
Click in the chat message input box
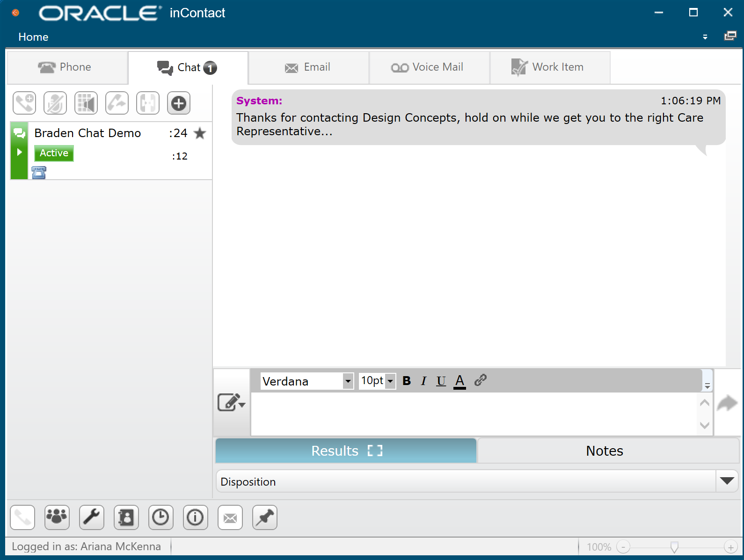pyautogui.click(x=474, y=414)
